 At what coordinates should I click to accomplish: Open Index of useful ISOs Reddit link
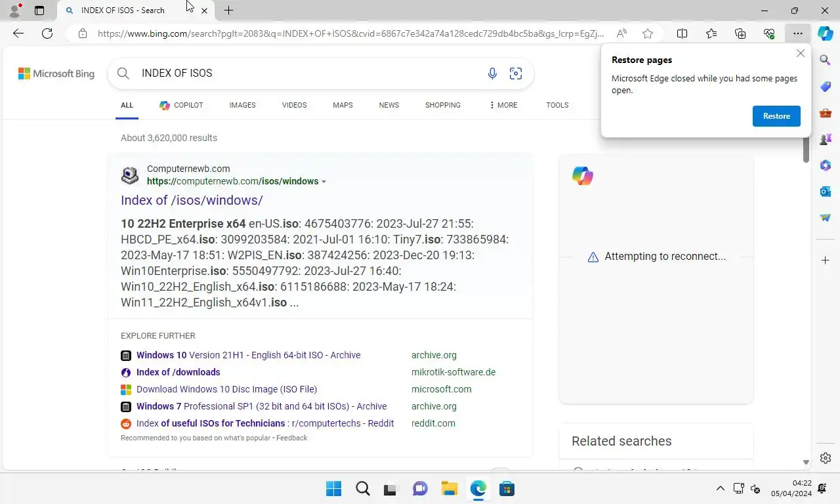point(265,423)
